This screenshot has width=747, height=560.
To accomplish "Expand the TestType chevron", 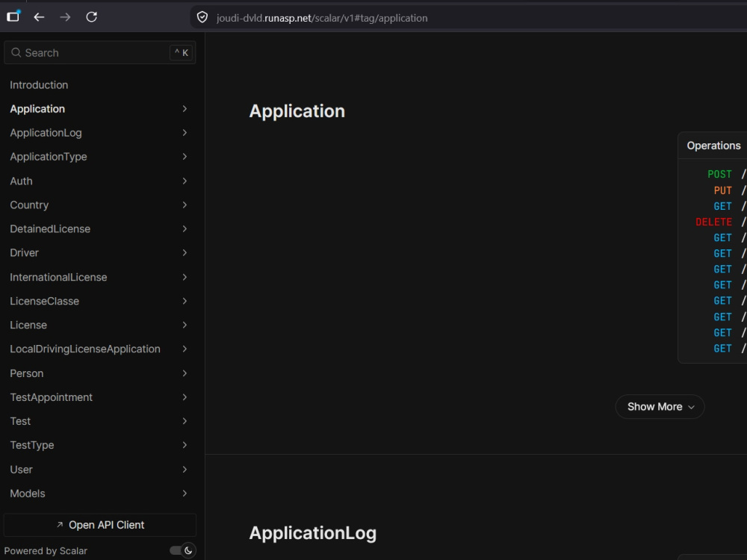I will tap(185, 445).
